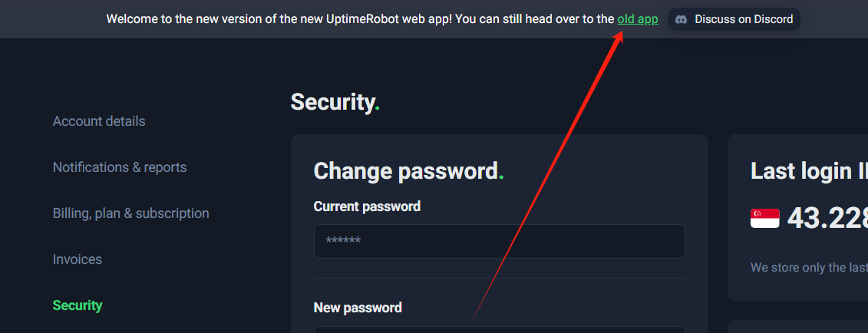Navigate to the Invoices section
The image size is (868, 333).
(78, 259)
